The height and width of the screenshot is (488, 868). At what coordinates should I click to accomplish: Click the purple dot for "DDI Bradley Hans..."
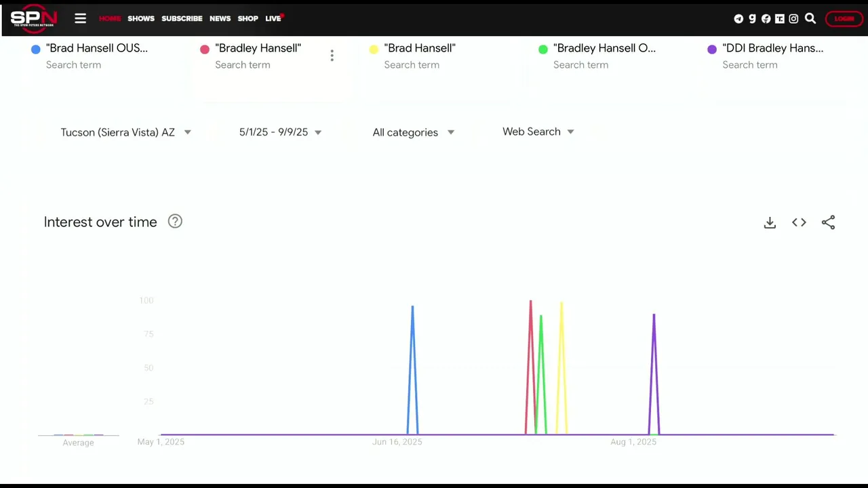pos(712,49)
